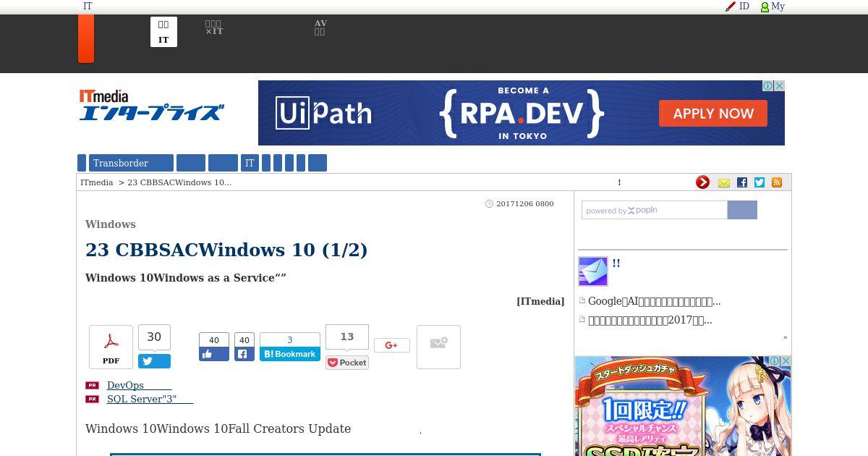The image size is (868, 456).
Task: Open the Windows category heading link
Action: click(x=111, y=224)
